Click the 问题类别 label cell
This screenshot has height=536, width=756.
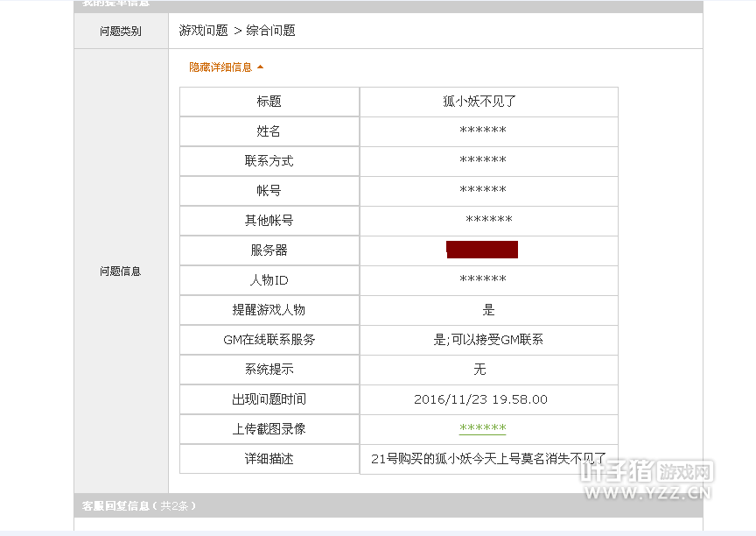pos(121,31)
